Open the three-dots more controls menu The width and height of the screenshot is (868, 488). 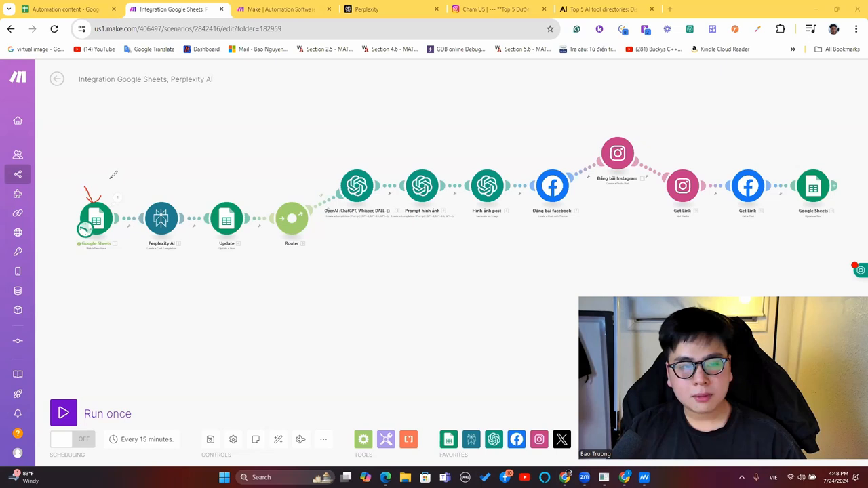323,439
